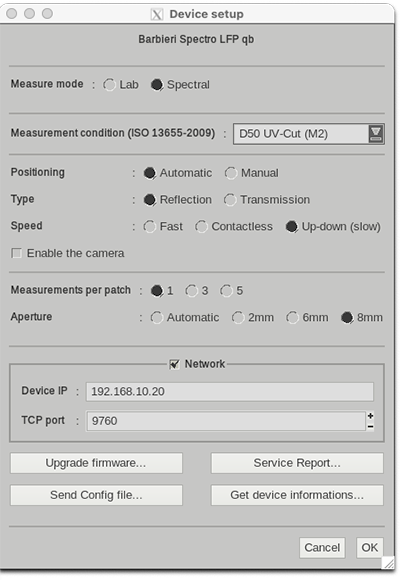400x580 pixels.
Task: Click the X11 icon in title bar
Action: [157, 14]
